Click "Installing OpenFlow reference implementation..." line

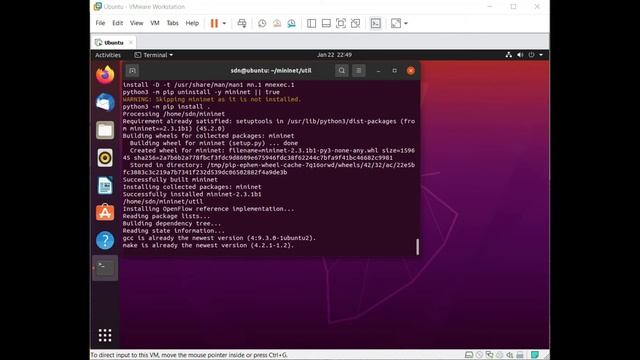point(208,209)
